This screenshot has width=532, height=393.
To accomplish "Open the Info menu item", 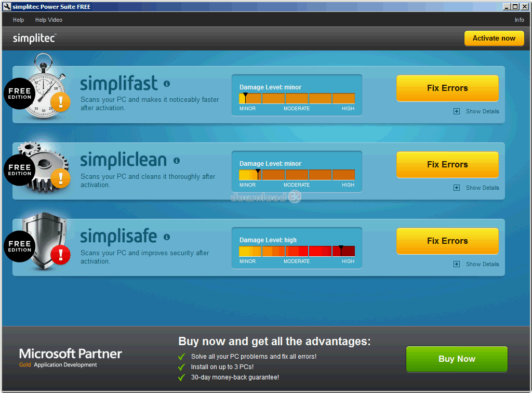I will [519, 20].
